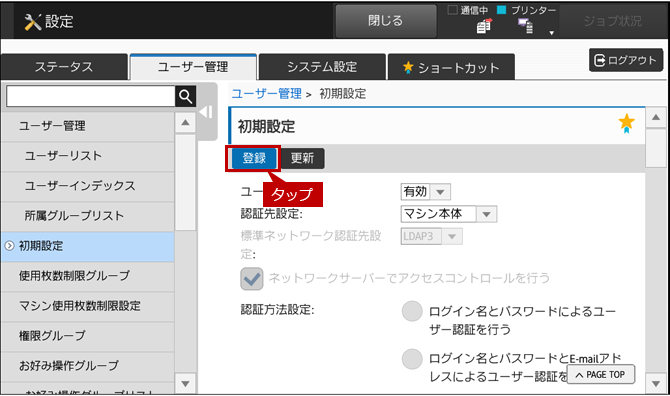Switch to the ユーザー管理 tab
The height and width of the screenshot is (396, 670).
click(193, 67)
